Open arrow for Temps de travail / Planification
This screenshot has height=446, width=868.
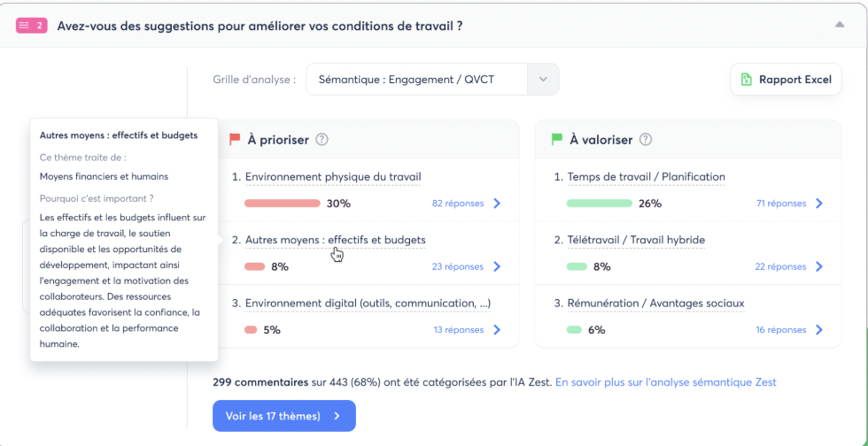819,204
